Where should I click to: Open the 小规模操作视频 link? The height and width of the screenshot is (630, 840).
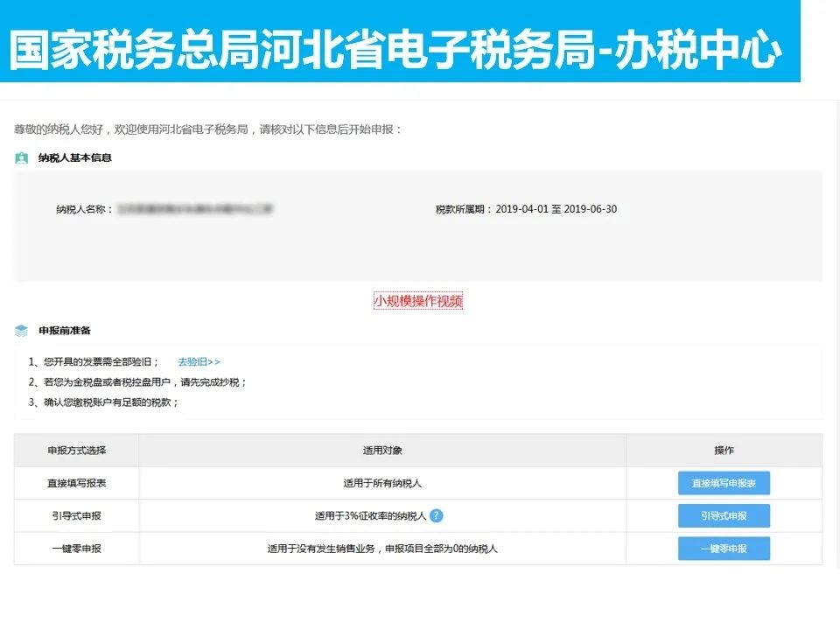pyautogui.click(x=418, y=300)
